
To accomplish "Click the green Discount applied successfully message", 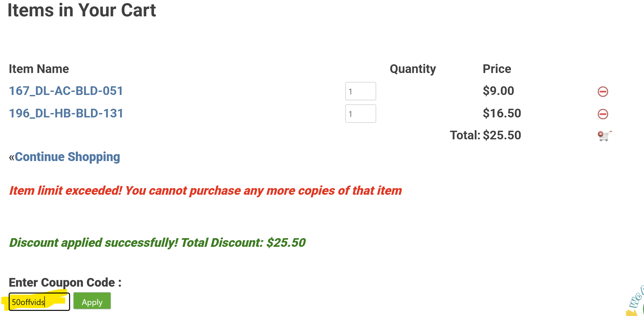I will coord(157,243).
